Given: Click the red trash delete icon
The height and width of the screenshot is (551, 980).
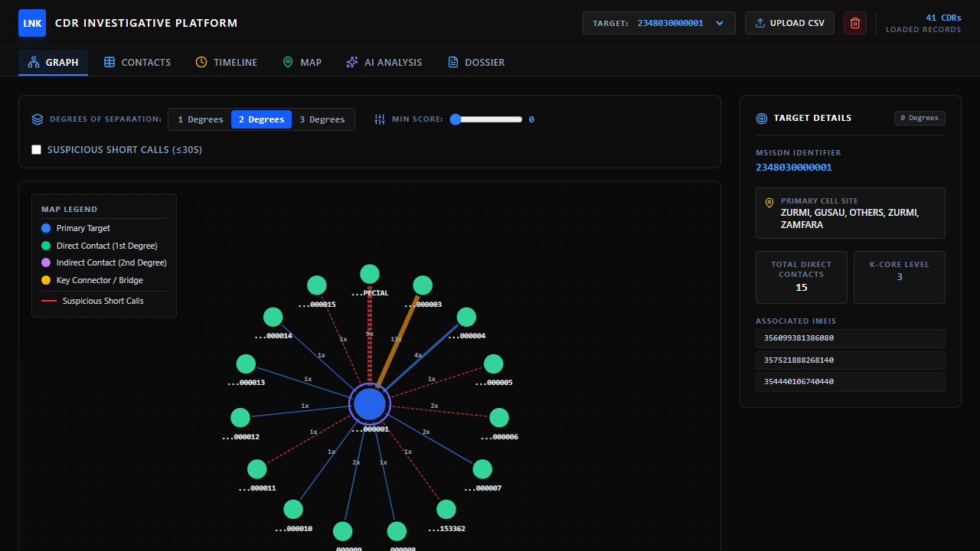Looking at the screenshot, I should (x=855, y=23).
